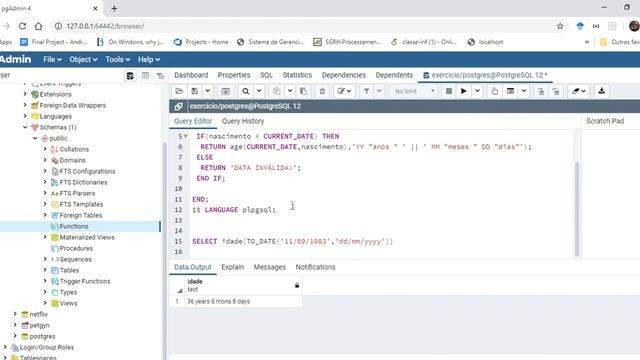Switch to the Explain results tab

click(x=233, y=267)
